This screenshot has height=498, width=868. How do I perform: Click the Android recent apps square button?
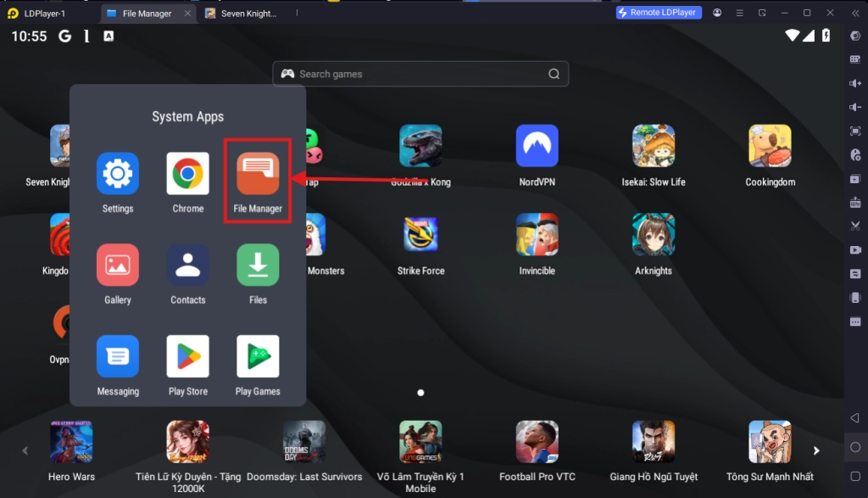pos(855,476)
